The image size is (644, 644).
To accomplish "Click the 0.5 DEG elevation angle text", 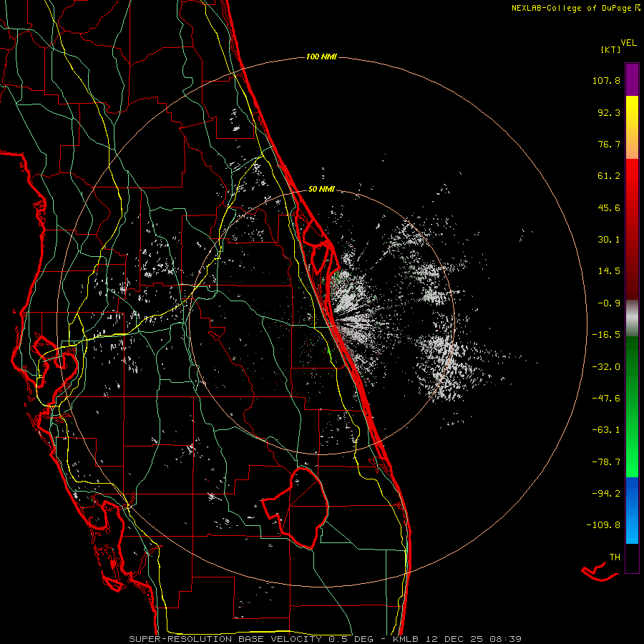I will point(351,639).
